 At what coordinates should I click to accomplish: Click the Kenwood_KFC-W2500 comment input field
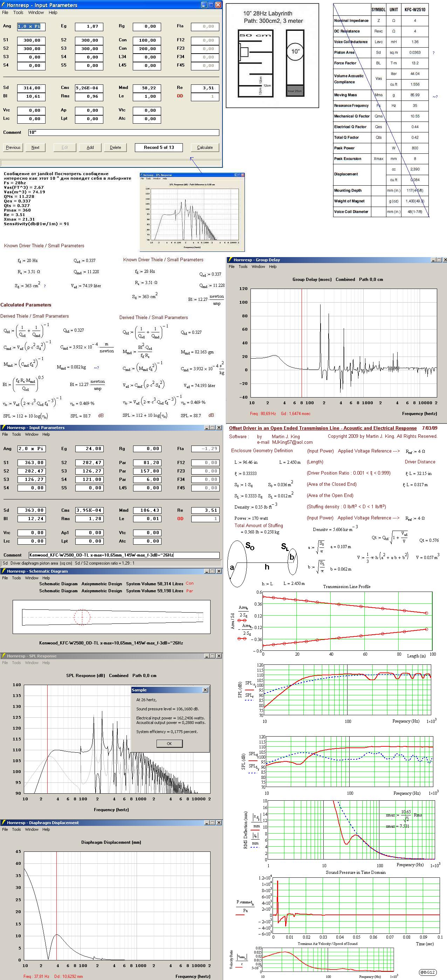point(124,555)
